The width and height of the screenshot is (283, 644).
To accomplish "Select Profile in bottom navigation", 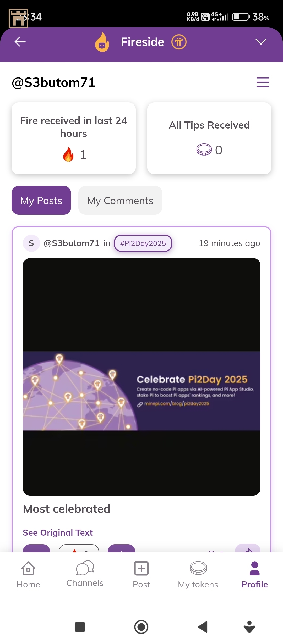I will pos(254,574).
